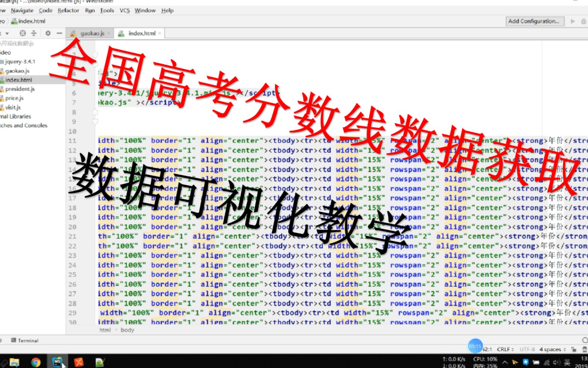Open the Tools menu
The image size is (588, 368).
pos(107,10)
